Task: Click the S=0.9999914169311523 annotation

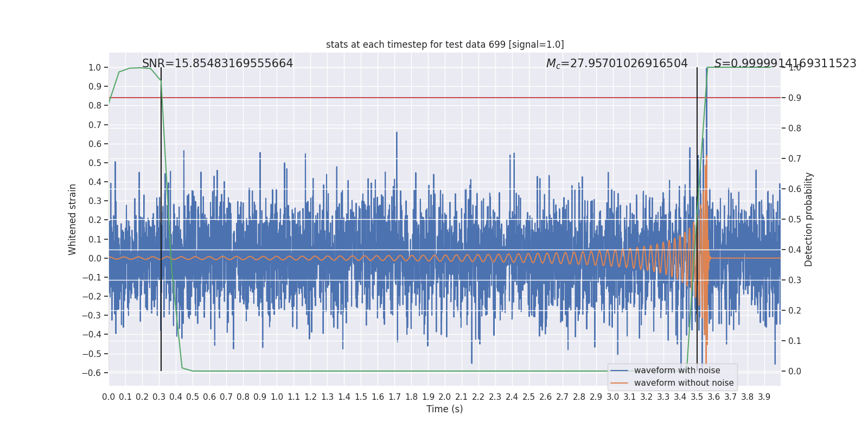Action: click(786, 63)
